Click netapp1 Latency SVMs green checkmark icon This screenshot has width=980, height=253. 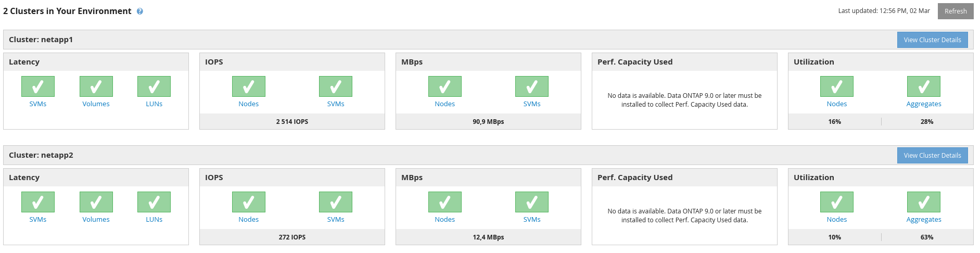(x=38, y=86)
